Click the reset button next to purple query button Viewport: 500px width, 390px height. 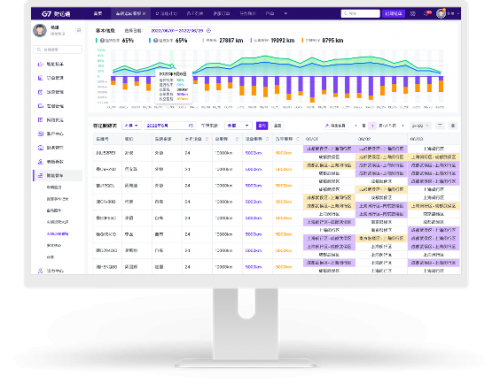click(x=277, y=126)
